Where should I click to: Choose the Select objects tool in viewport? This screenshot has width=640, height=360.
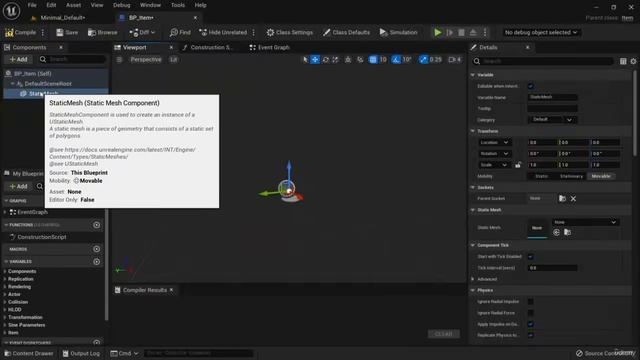coord(305,60)
